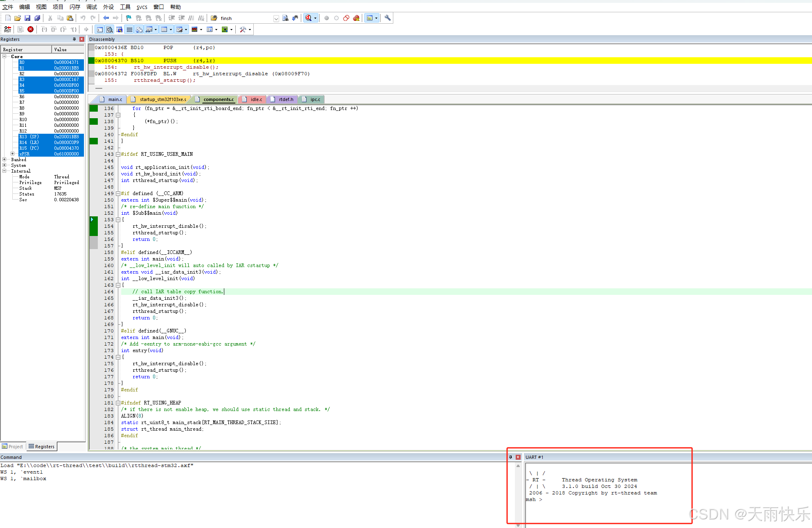This screenshot has height=528, width=812.
Task: Toggle the Disassembly window icon
Action: pyautogui.click(x=109, y=29)
